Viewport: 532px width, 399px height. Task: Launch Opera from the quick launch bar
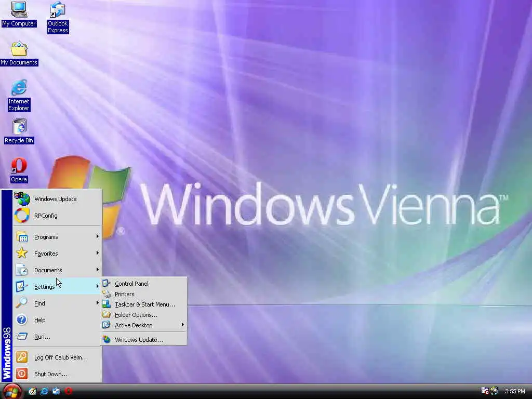point(68,391)
